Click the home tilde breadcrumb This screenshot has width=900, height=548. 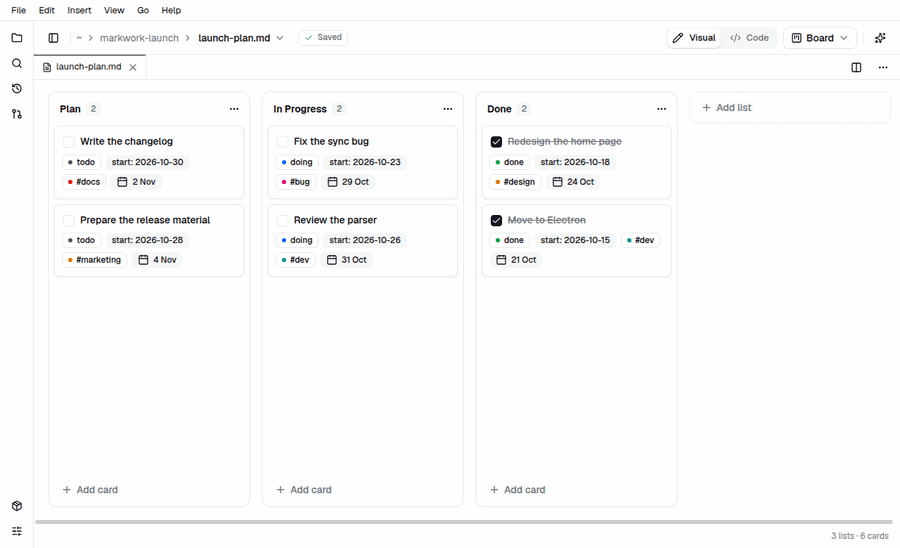click(x=79, y=38)
